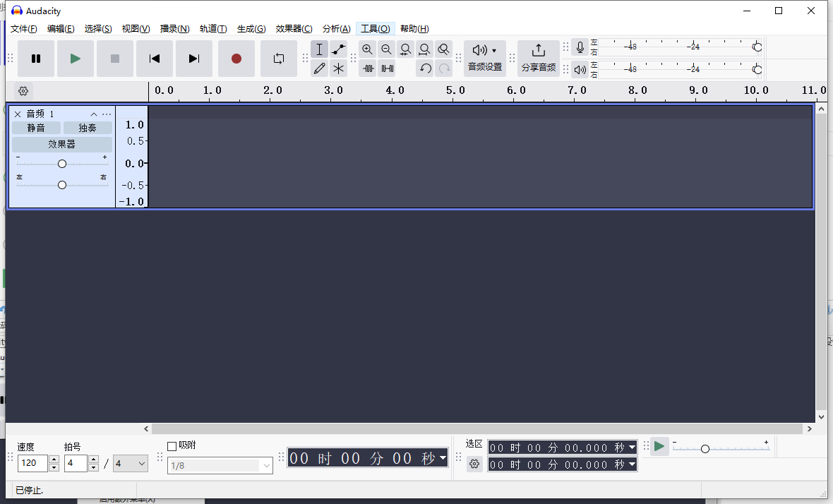Fit project to width zoom icon
This screenshot has height=504, width=833.
[424, 49]
